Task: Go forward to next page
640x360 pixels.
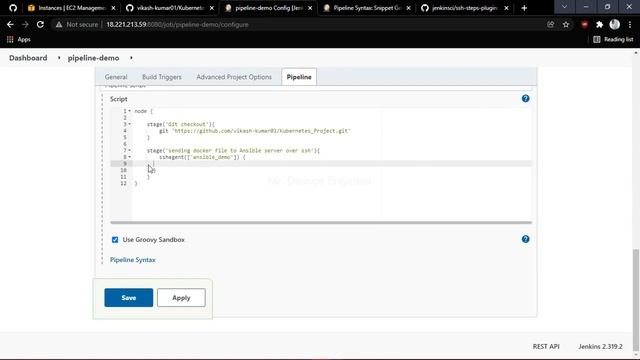Action: click(x=25, y=24)
